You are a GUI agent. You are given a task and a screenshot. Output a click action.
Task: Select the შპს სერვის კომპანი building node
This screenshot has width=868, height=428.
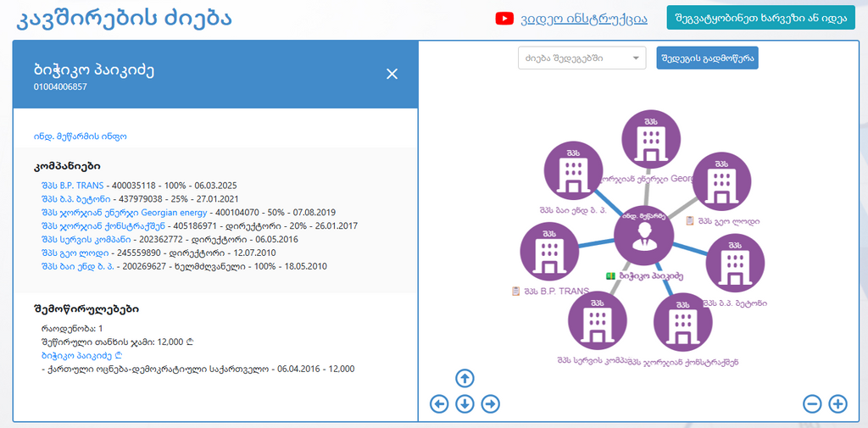598,320
